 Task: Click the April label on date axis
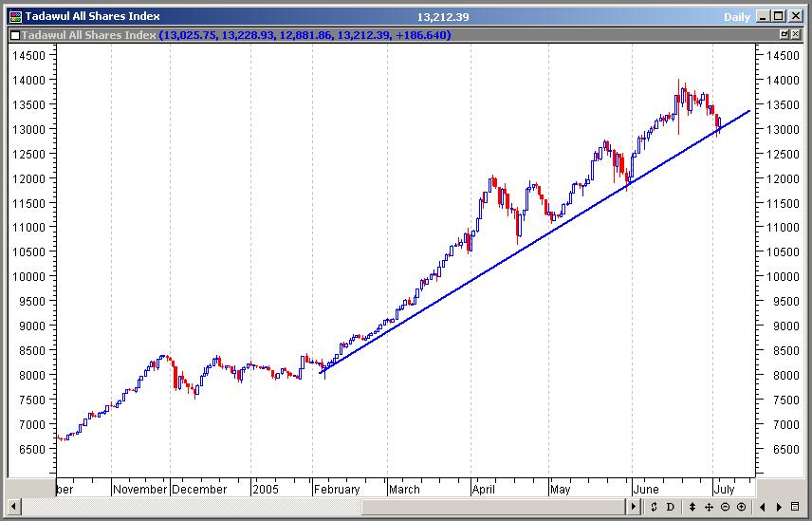tap(484, 490)
